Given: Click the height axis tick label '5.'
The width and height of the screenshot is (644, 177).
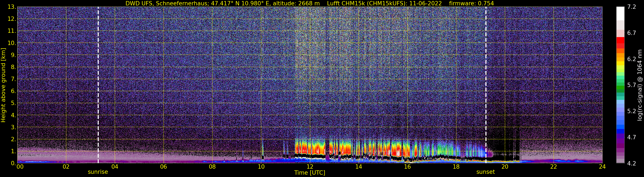Looking at the screenshot, I should pyautogui.click(x=13, y=103).
